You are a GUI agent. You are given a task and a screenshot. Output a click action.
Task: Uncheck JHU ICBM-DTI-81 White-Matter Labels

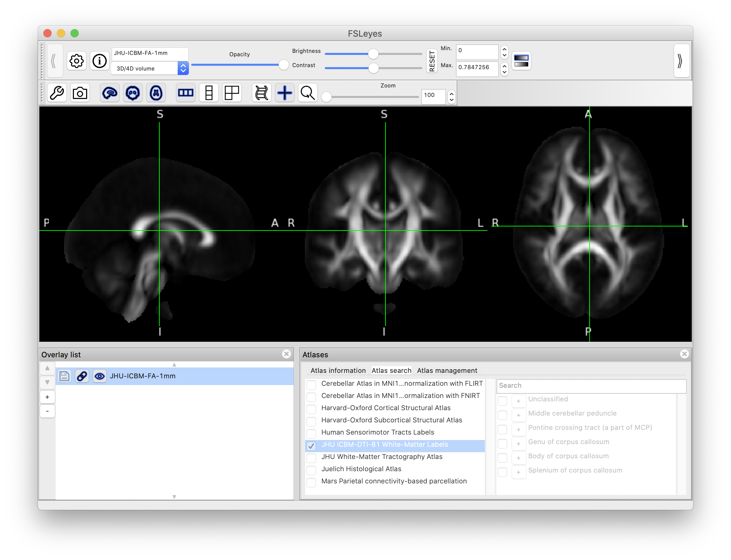311,446
